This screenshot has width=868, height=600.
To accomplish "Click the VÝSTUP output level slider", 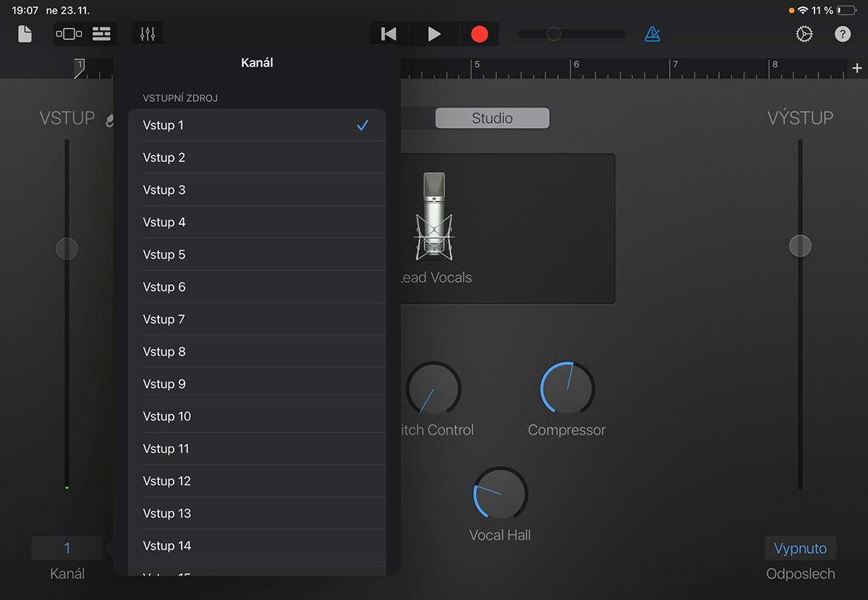I will [x=800, y=246].
